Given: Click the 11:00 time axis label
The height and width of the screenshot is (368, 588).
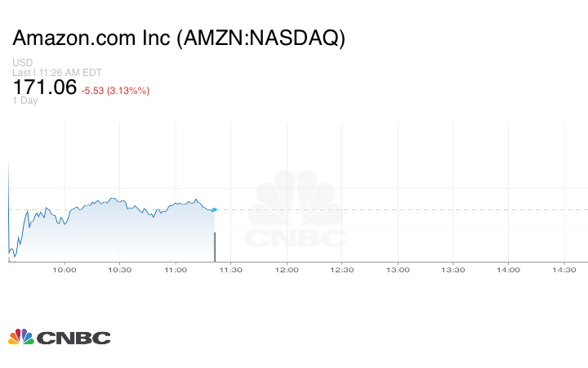Looking at the screenshot, I should pyautogui.click(x=176, y=270).
